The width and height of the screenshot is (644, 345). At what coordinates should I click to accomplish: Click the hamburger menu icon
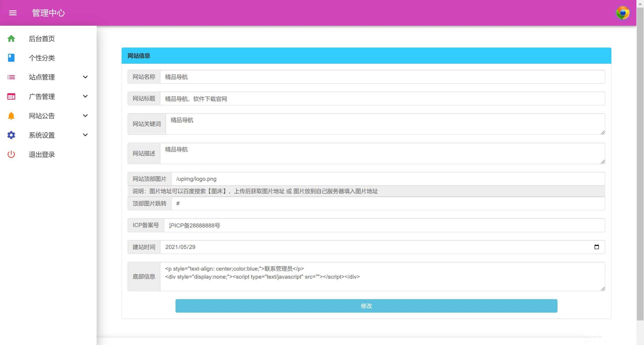13,13
